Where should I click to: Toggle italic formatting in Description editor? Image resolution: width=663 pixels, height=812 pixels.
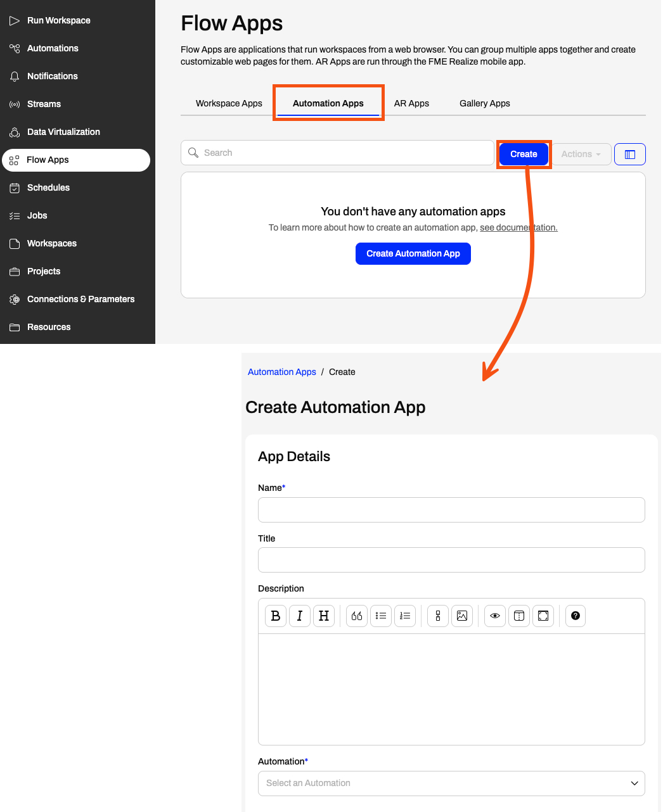click(x=300, y=616)
